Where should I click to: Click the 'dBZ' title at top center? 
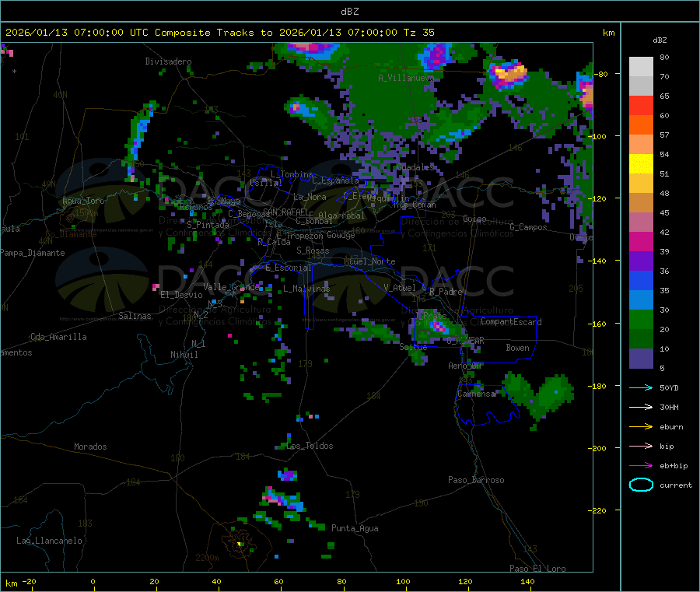tap(349, 12)
